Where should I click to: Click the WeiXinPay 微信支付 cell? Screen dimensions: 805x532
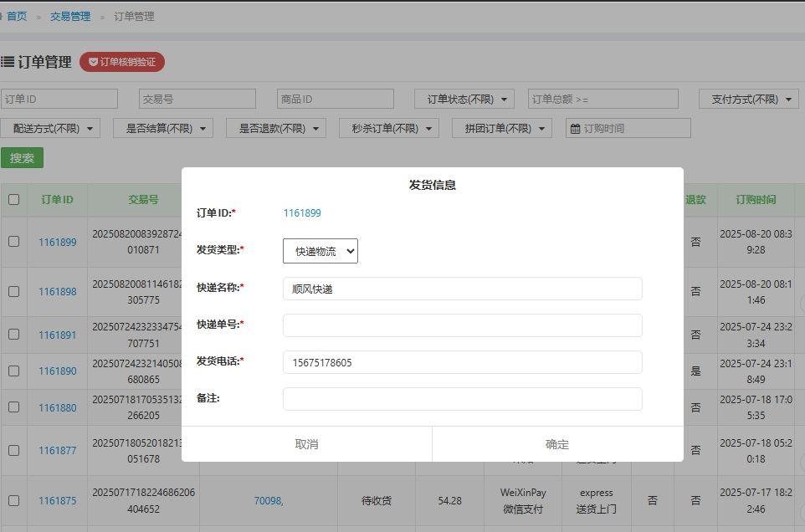pos(523,501)
